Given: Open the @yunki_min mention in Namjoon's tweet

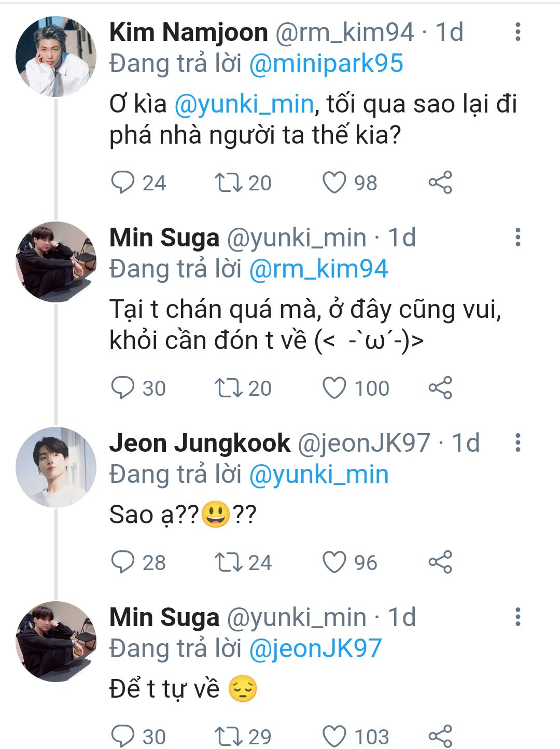Looking at the screenshot, I should [x=244, y=104].
